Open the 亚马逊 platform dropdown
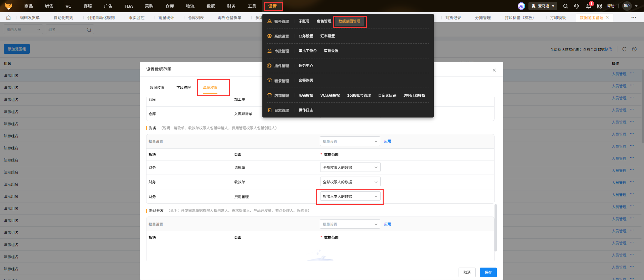Viewport: 644px width, 280px height. point(543,6)
